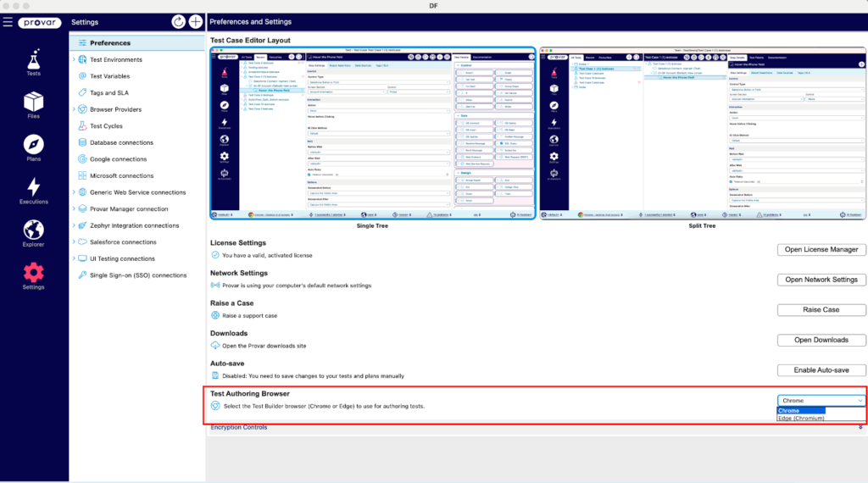The height and width of the screenshot is (483, 868).
Task: Click the add (plus) settings icon
Action: pos(196,21)
